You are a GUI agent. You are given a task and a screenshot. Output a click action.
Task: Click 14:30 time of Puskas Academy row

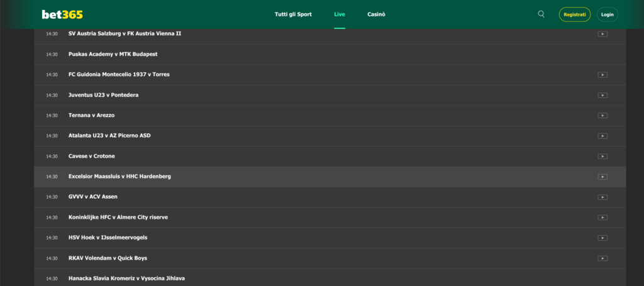pos(52,54)
